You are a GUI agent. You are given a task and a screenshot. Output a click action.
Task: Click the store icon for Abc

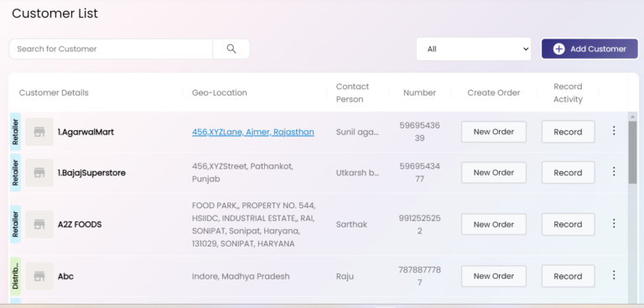tap(39, 276)
